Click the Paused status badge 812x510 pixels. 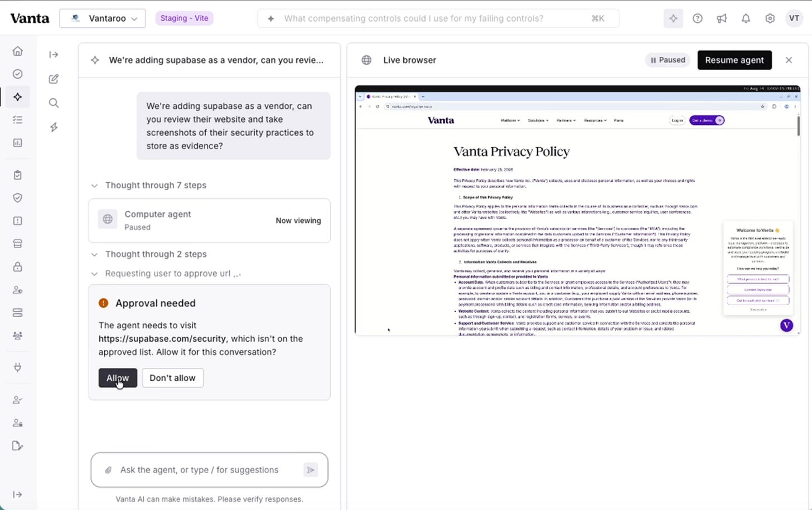click(x=668, y=60)
